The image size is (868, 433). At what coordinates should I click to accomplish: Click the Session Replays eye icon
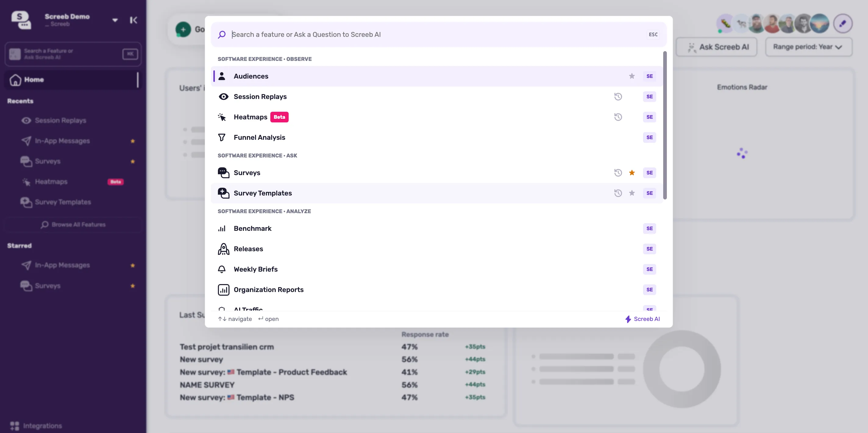pyautogui.click(x=223, y=97)
